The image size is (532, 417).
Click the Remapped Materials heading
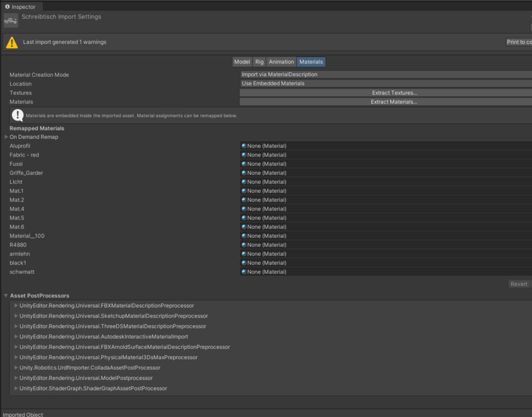[x=37, y=128]
